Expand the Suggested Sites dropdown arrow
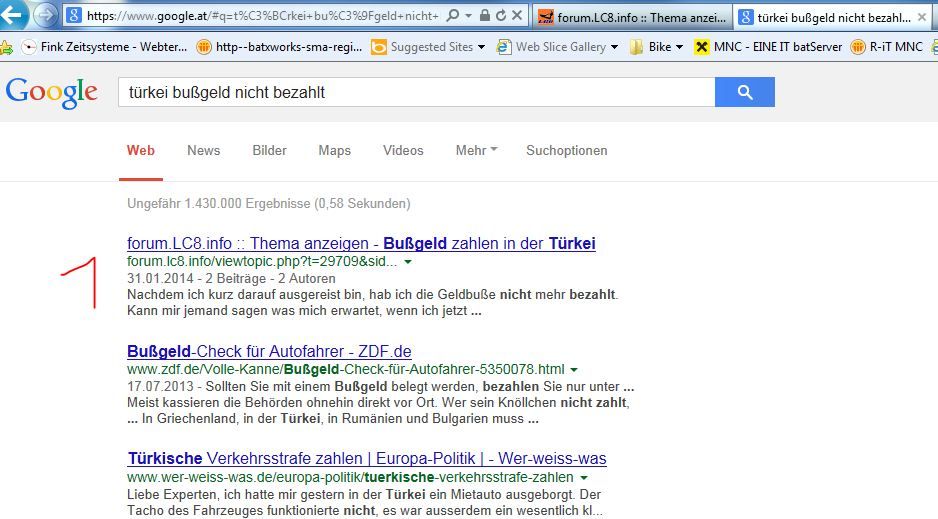 pos(481,47)
